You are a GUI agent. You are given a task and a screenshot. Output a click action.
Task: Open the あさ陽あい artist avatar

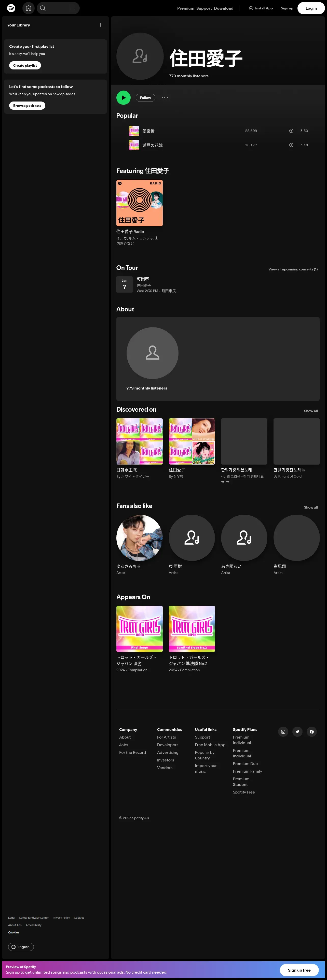[x=244, y=538]
